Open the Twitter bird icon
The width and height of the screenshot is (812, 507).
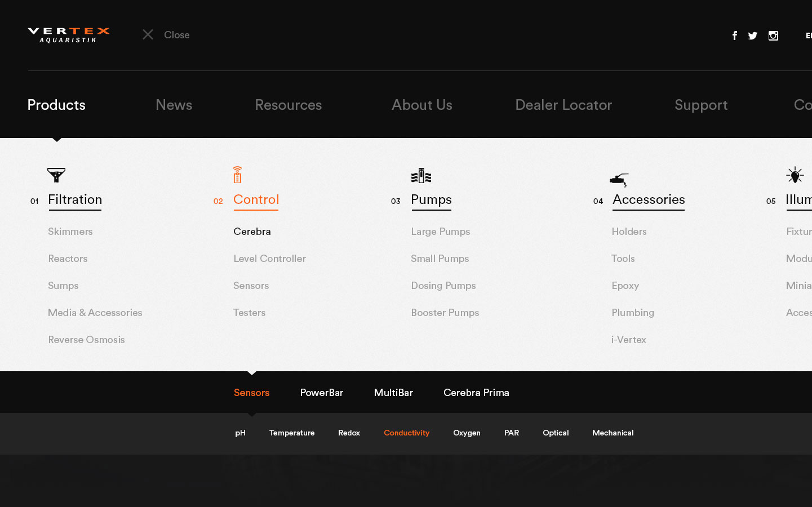click(x=752, y=35)
